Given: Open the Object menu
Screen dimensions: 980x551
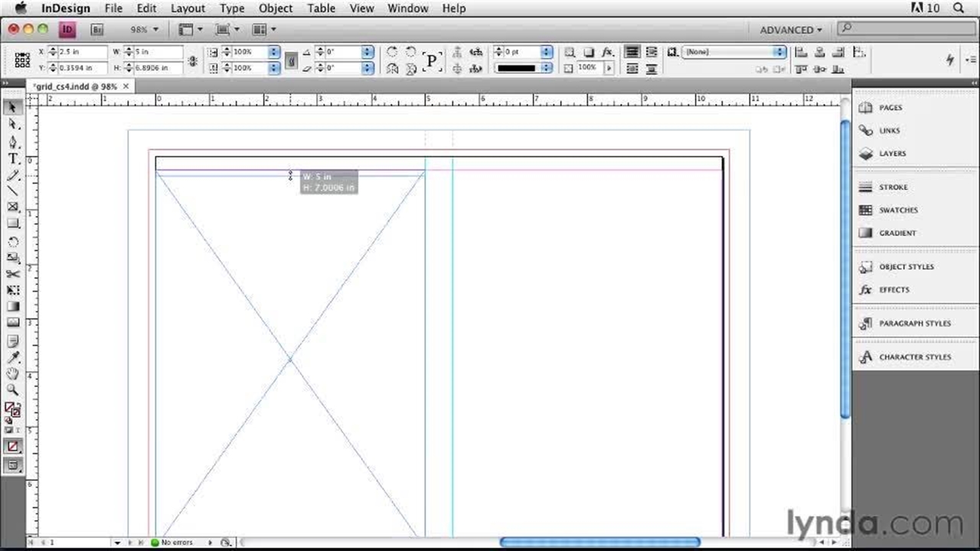Looking at the screenshot, I should pyautogui.click(x=275, y=8).
